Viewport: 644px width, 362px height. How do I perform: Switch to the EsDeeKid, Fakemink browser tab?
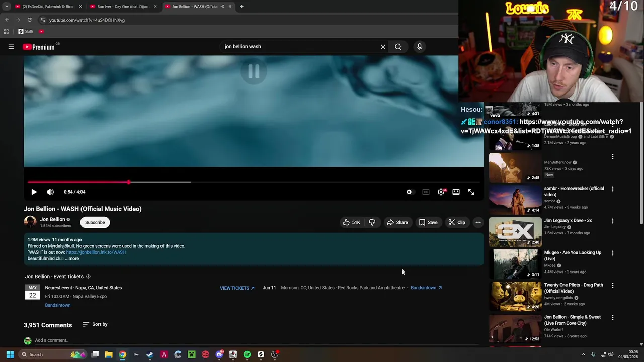point(48,7)
